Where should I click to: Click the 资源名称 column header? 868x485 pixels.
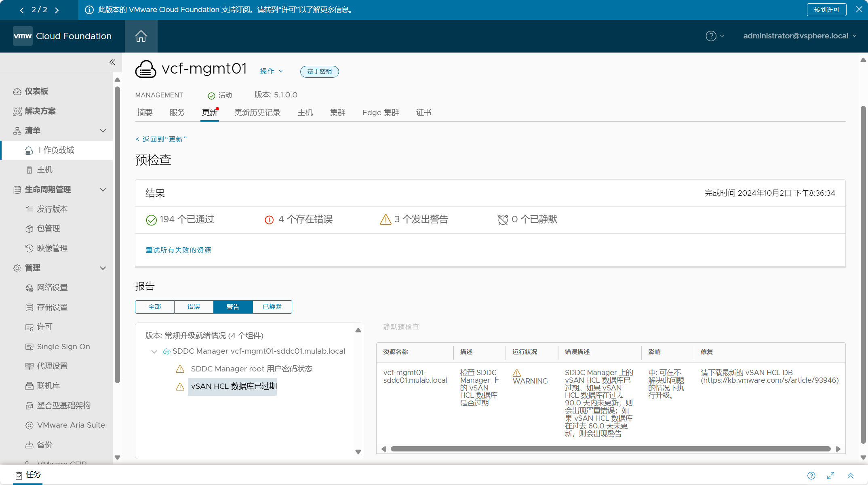[x=396, y=352]
